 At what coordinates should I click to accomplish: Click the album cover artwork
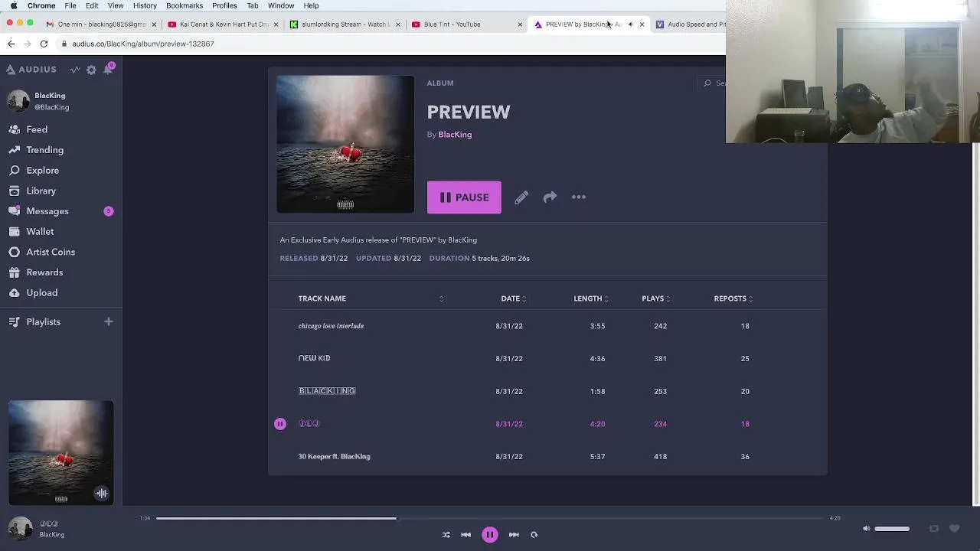(345, 144)
